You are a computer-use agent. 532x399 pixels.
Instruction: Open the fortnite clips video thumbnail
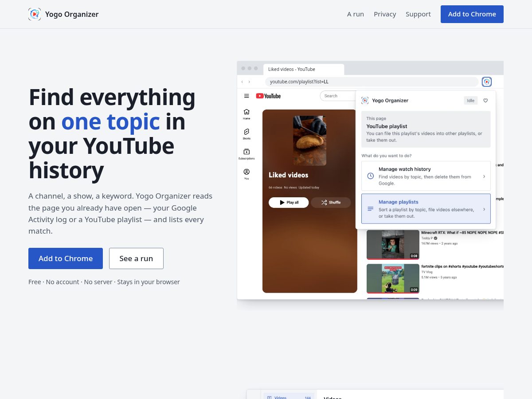pos(393,279)
